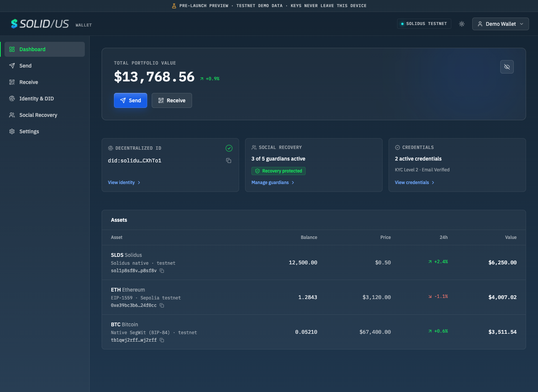
Task: Click the chevron next to Manage guardians
Action: 293,183
